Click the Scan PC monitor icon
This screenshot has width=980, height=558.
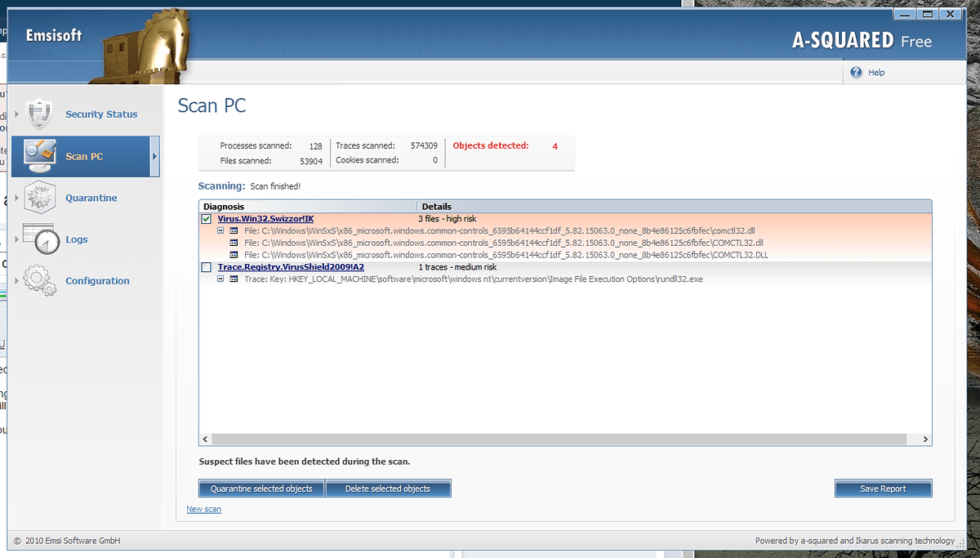click(x=39, y=155)
